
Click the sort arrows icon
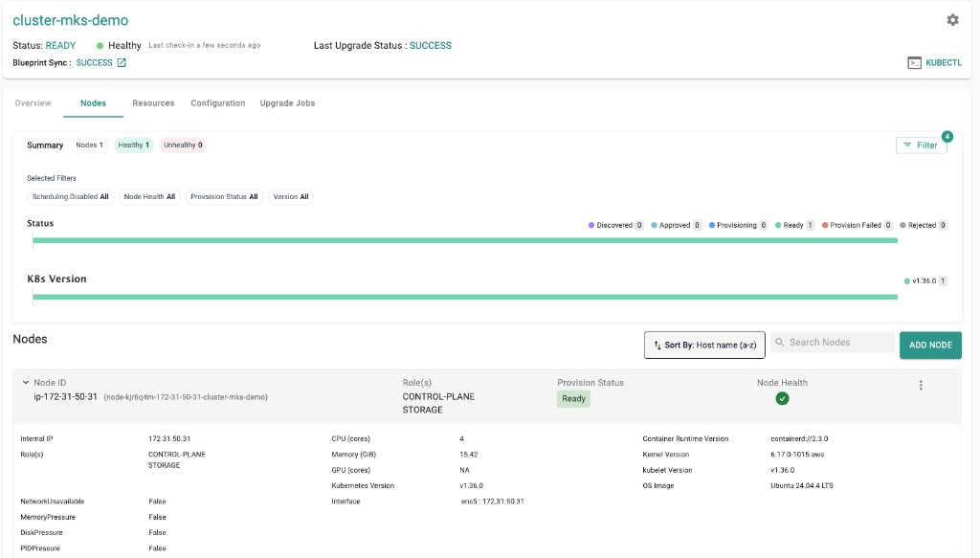657,345
